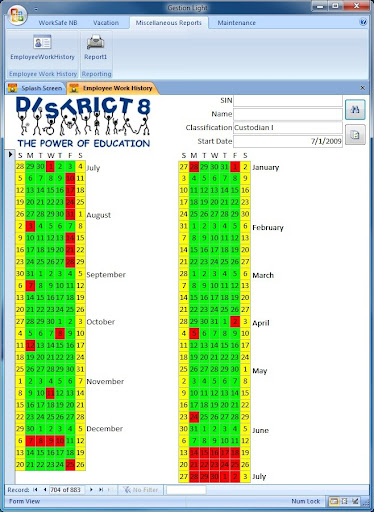Click the red May 24 cell
The height and width of the screenshot is (512, 374).
pyautogui.click(x=194, y=417)
